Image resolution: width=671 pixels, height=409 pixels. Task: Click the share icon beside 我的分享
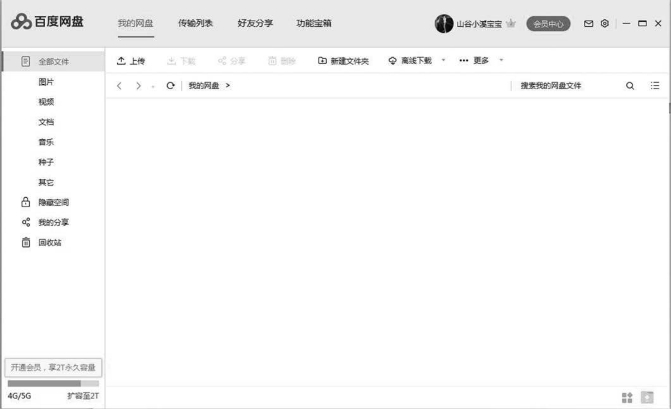tap(26, 222)
